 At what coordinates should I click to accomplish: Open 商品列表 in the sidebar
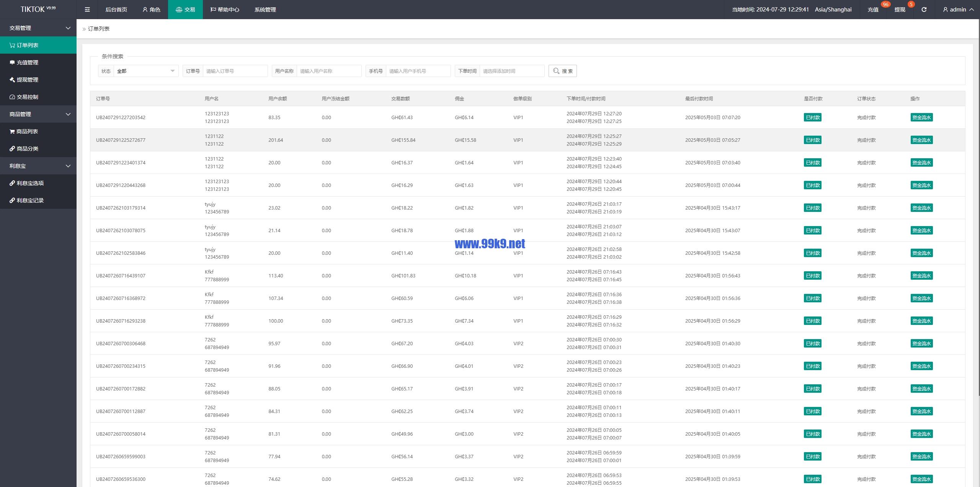click(38, 131)
